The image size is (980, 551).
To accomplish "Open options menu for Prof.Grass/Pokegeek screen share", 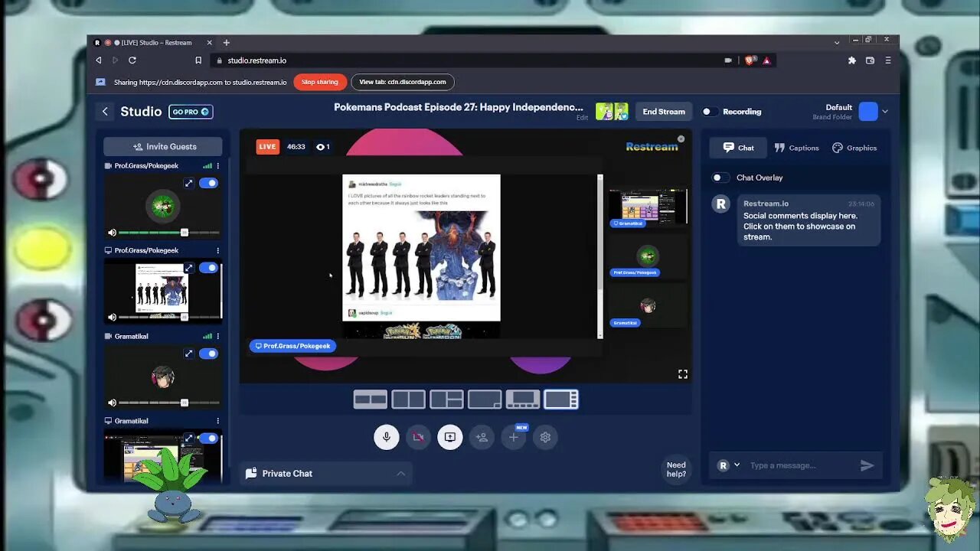I will [x=218, y=250].
